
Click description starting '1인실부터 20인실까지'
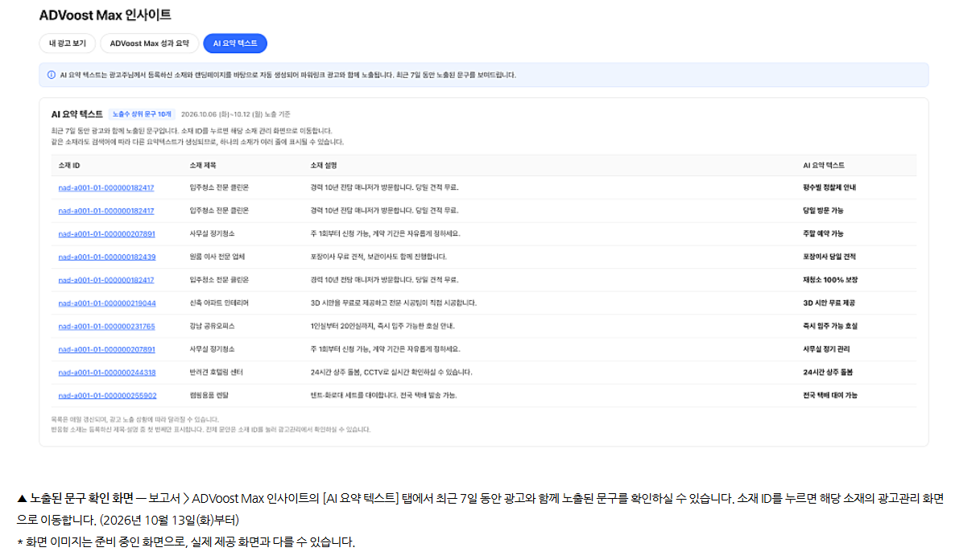click(x=382, y=327)
